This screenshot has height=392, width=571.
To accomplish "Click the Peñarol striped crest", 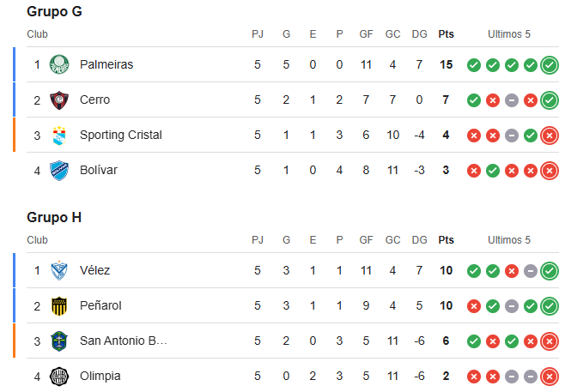I will click(59, 306).
